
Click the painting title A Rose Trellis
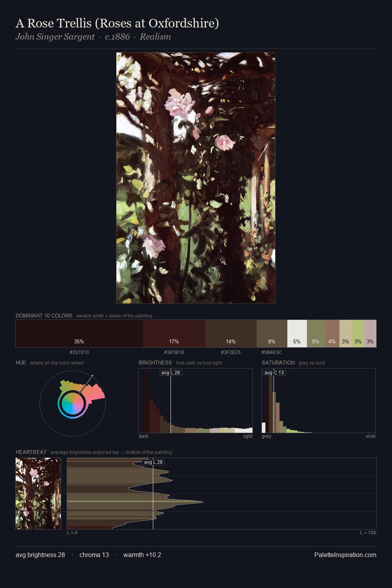click(x=117, y=23)
